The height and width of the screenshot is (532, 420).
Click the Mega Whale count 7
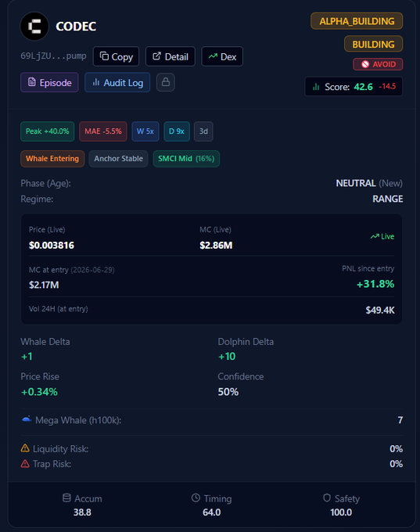coord(400,420)
